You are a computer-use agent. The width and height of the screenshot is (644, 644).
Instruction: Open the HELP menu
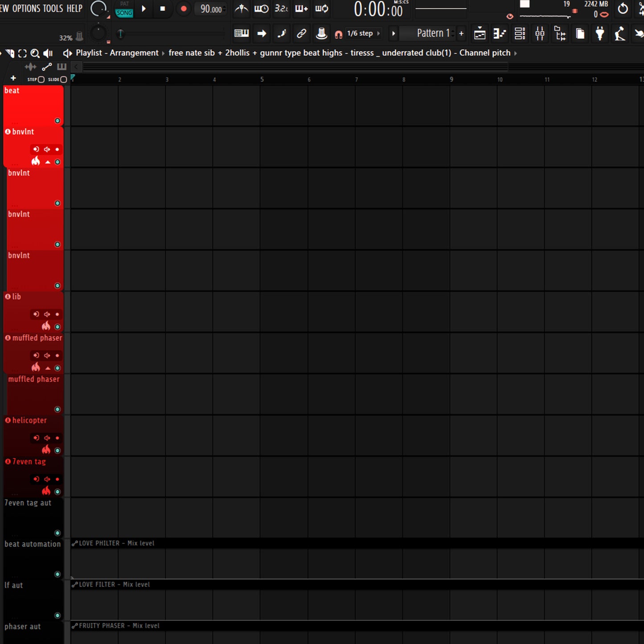click(74, 8)
